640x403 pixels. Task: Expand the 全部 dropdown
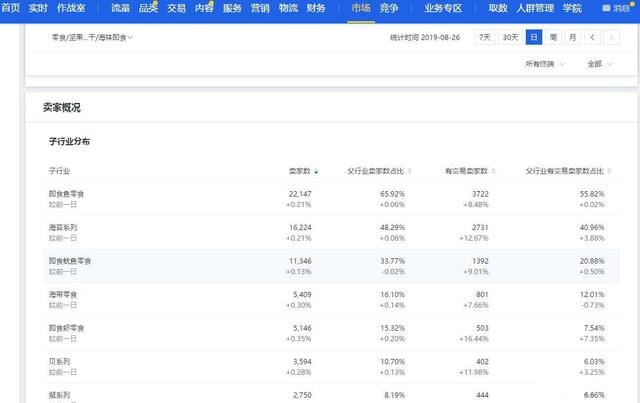[x=600, y=64]
